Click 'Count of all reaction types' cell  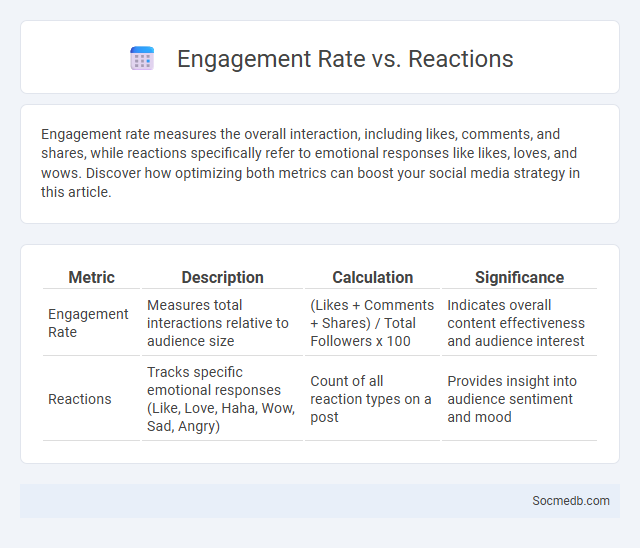point(372,399)
